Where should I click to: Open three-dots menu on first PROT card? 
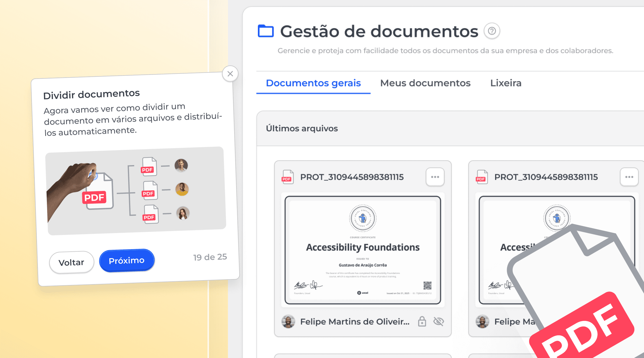point(435,177)
